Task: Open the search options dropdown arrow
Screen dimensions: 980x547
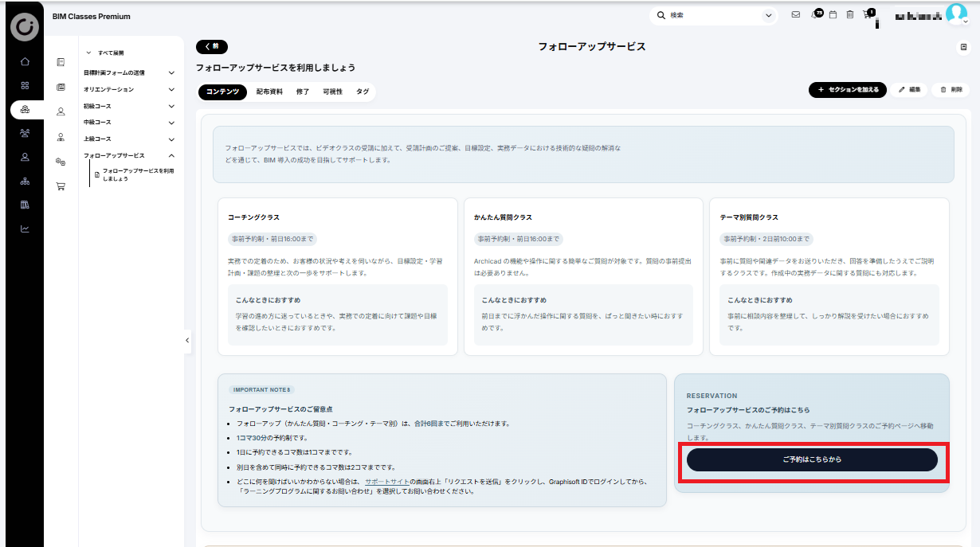Action: pyautogui.click(x=768, y=15)
